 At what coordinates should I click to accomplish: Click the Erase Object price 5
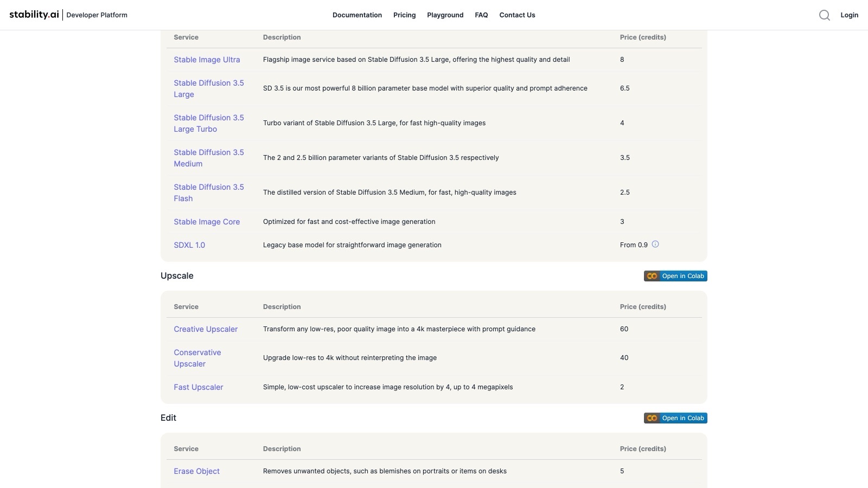click(x=622, y=471)
